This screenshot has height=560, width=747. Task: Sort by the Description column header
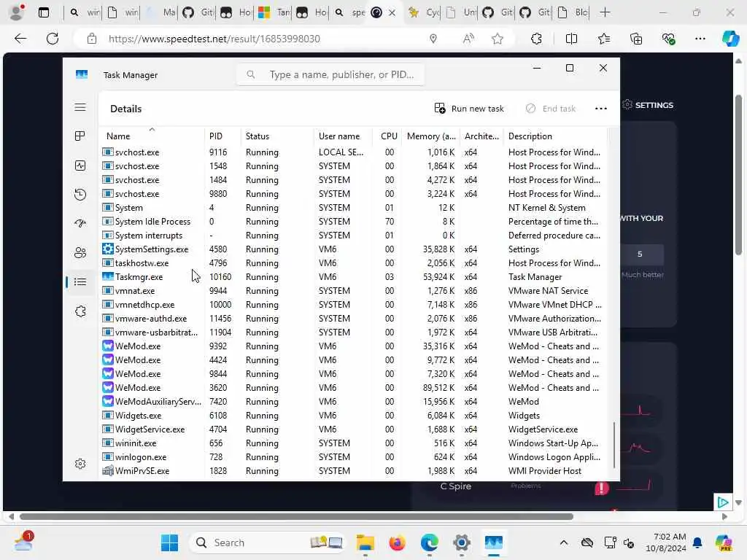[555, 136]
